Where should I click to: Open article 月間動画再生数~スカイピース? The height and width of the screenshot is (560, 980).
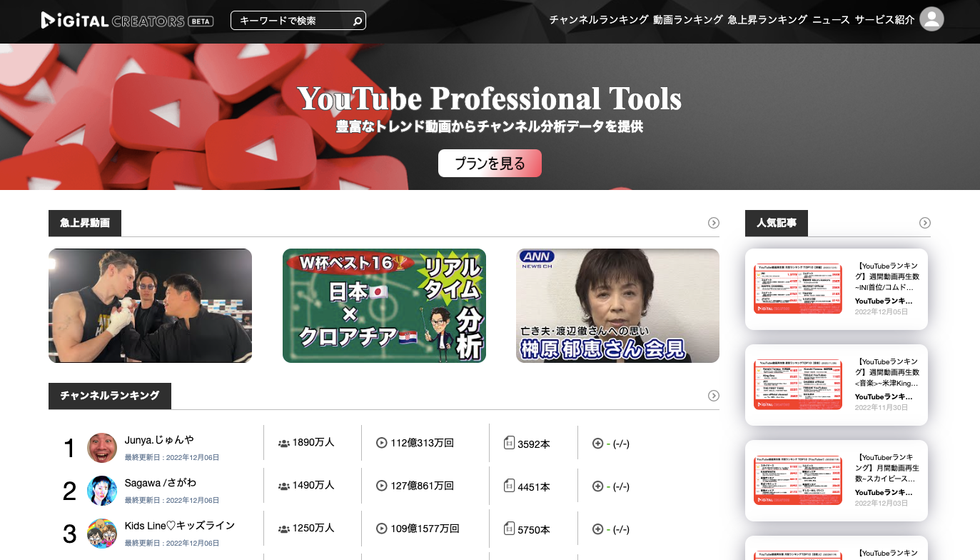(x=887, y=468)
